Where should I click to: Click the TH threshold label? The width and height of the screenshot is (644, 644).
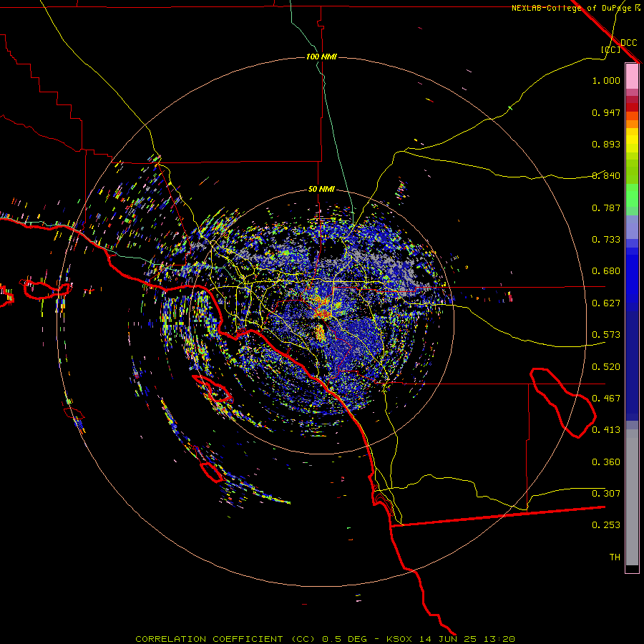tap(615, 557)
